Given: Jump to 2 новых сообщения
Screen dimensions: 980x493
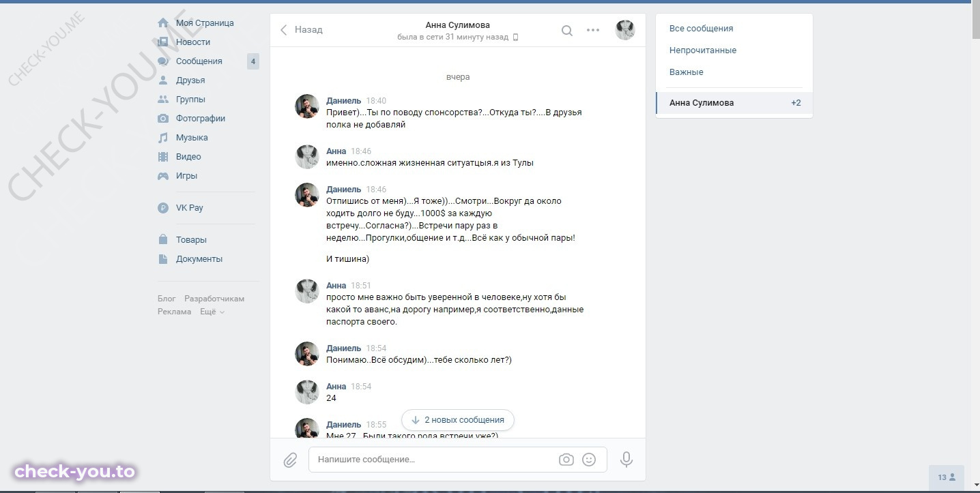Looking at the screenshot, I should click(x=458, y=420).
